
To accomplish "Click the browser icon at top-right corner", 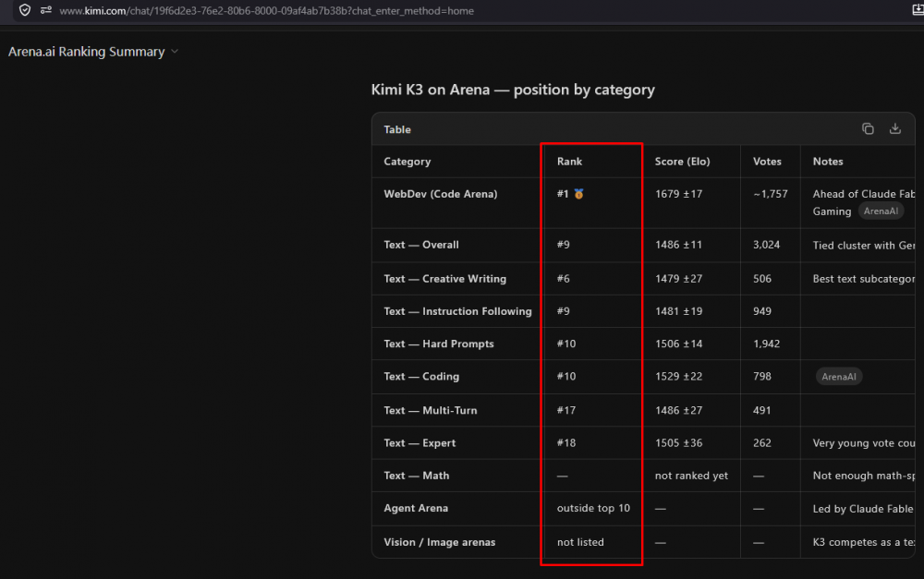I will click(x=918, y=9).
